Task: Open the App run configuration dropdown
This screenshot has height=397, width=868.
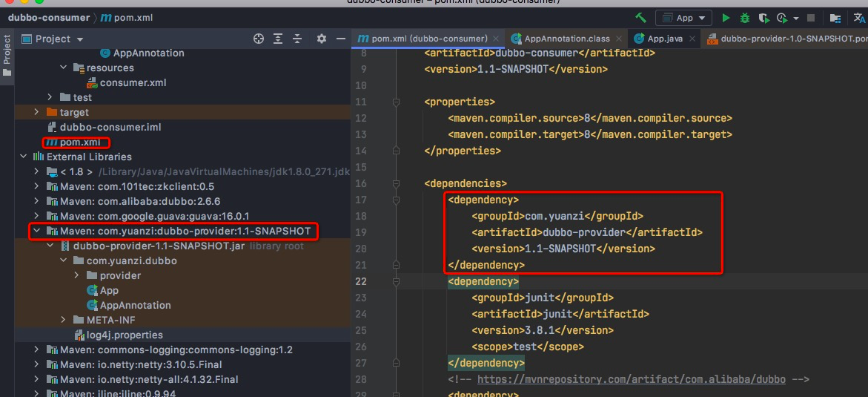Action: click(683, 18)
